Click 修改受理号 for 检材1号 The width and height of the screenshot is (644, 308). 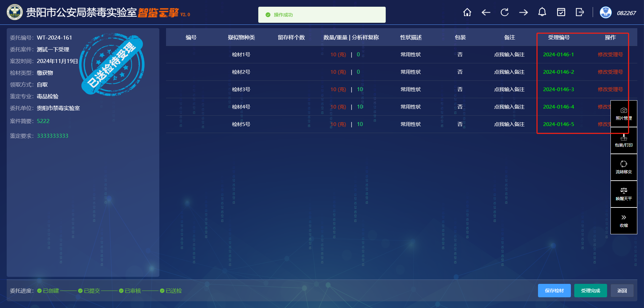coord(610,55)
